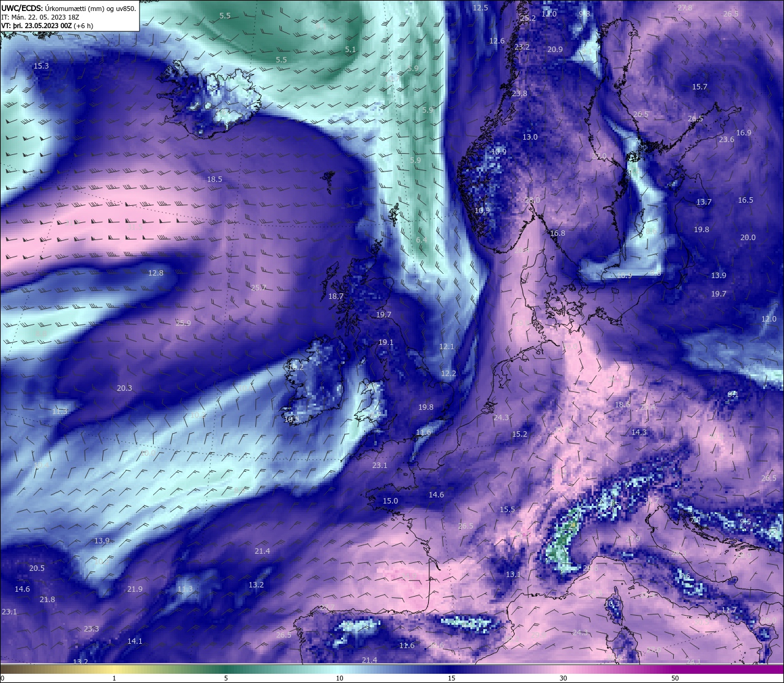The image size is (784, 683).
Task: Select the 21.9 value label
Action: [x=135, y=589]
